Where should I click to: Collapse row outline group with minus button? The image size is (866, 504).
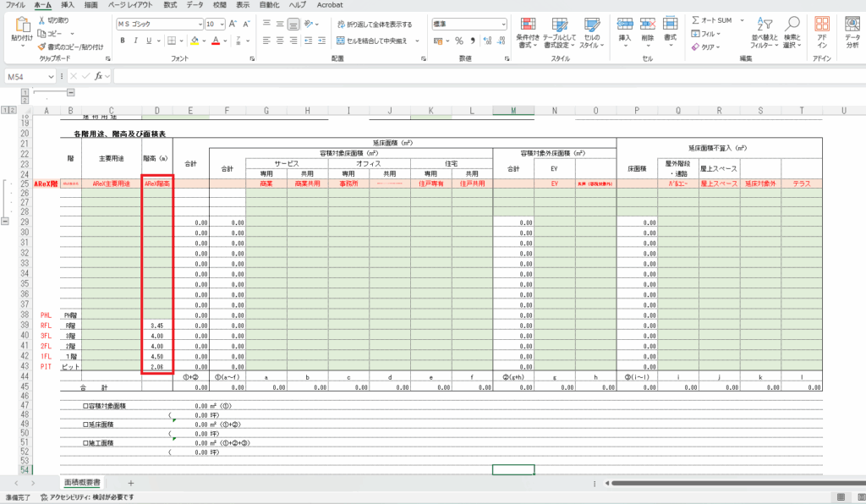click(x=5, y=221)
